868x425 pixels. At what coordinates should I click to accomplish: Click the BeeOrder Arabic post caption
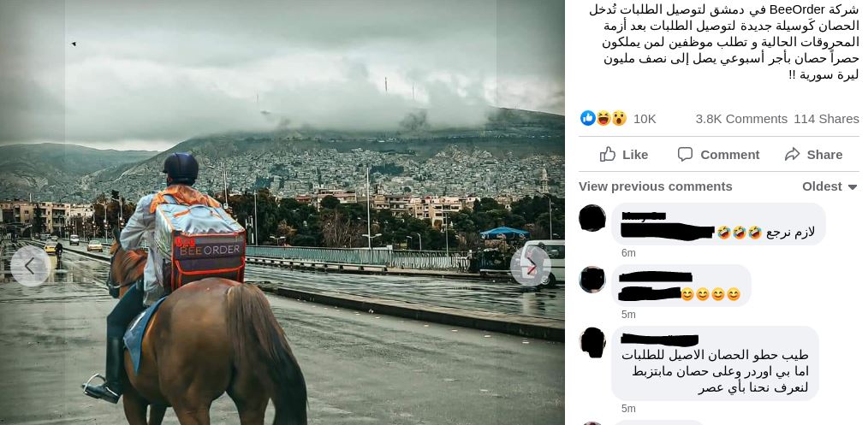[x=724, y=42]
